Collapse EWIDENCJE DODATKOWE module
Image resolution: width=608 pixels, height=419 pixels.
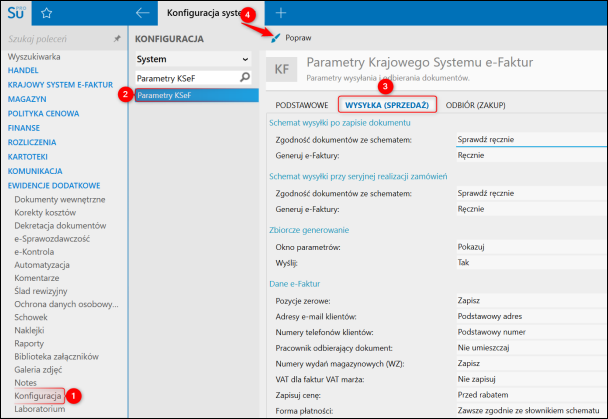54,186
